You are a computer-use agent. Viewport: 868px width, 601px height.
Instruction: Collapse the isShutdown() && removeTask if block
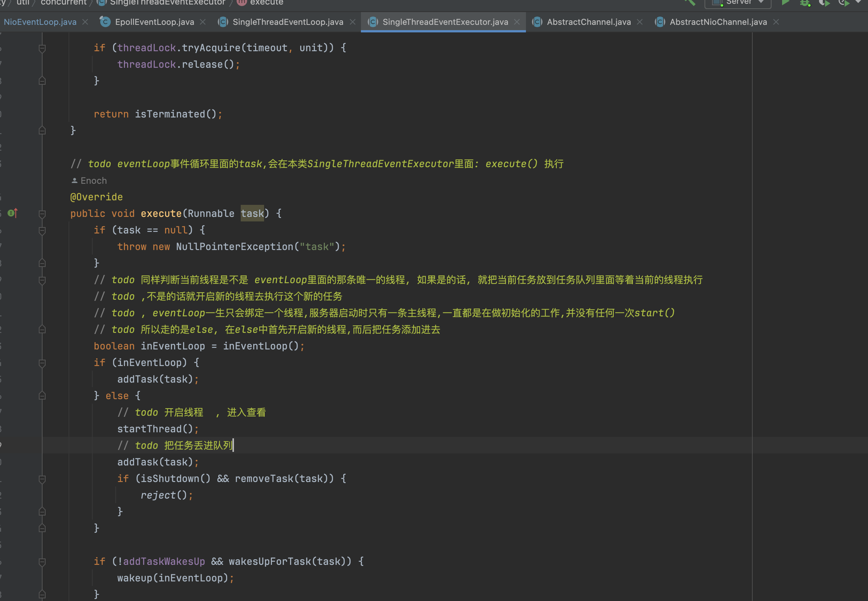(x=42, y=479)
